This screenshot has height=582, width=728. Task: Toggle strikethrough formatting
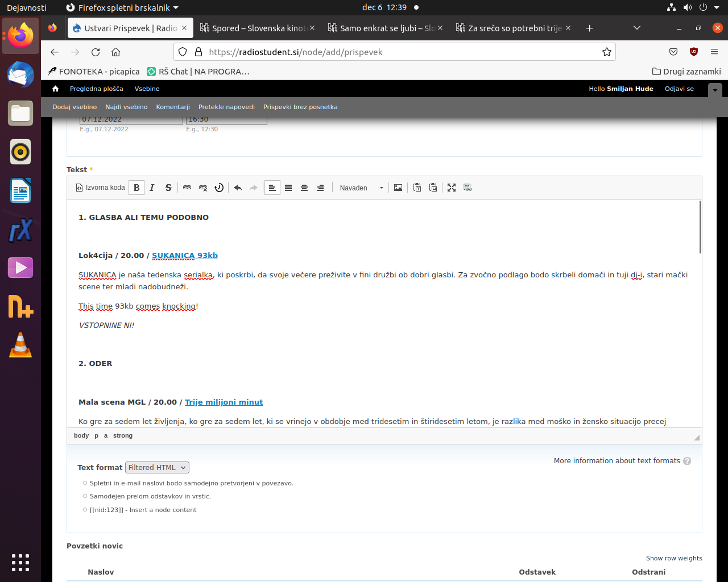pyautogui.click(x=168, y=188)
